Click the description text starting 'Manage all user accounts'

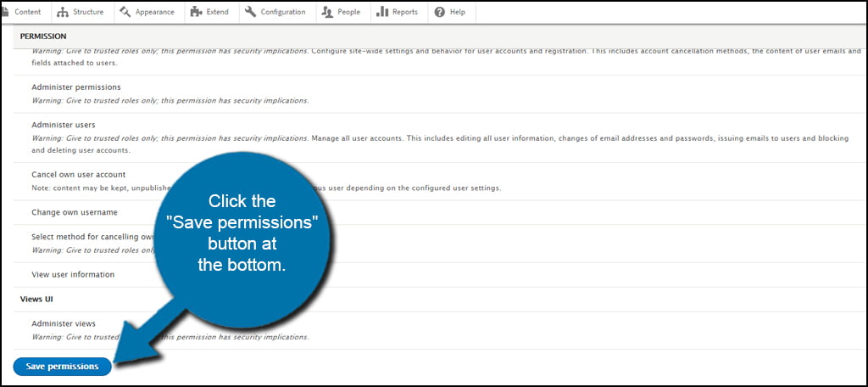(441, 144)
